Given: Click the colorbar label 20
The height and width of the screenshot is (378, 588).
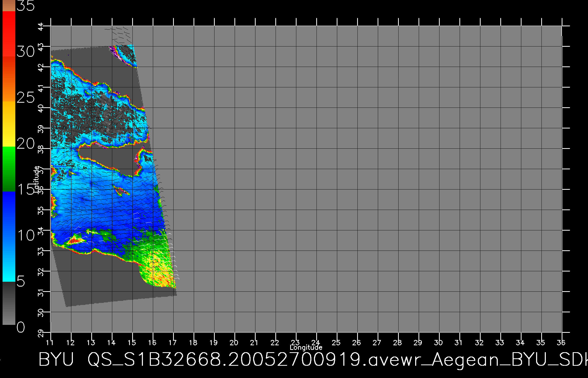Looking at the screenshot, I should [x=26, y=144].
